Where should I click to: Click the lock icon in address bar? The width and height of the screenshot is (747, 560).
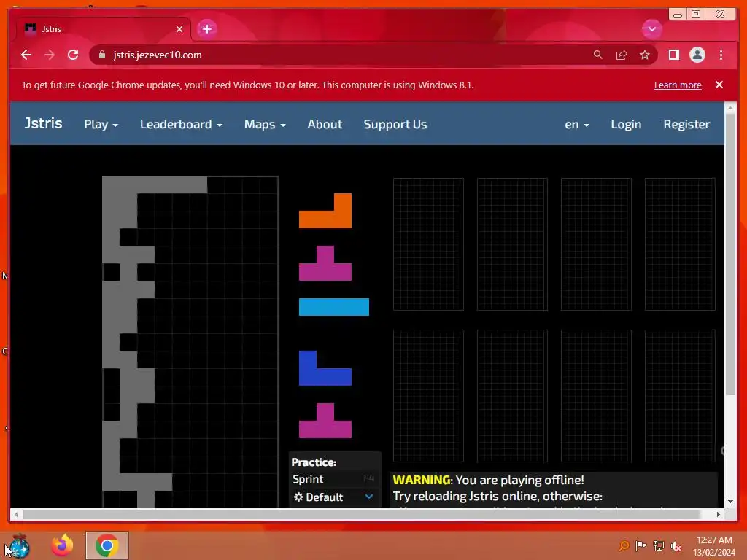click(x=101, y=55)
